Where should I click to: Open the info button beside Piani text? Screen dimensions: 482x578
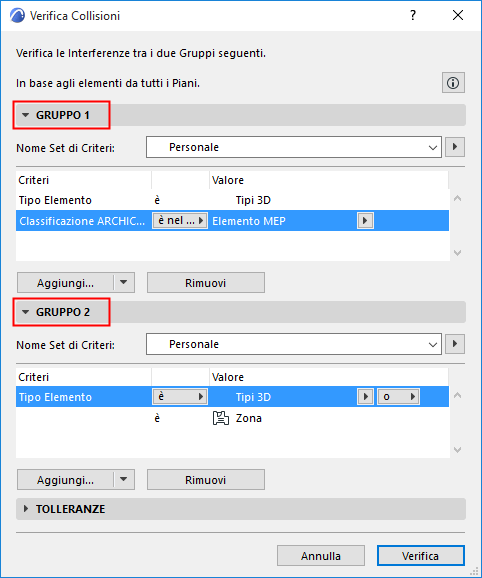pyautogui.click(x=453, y=83)
